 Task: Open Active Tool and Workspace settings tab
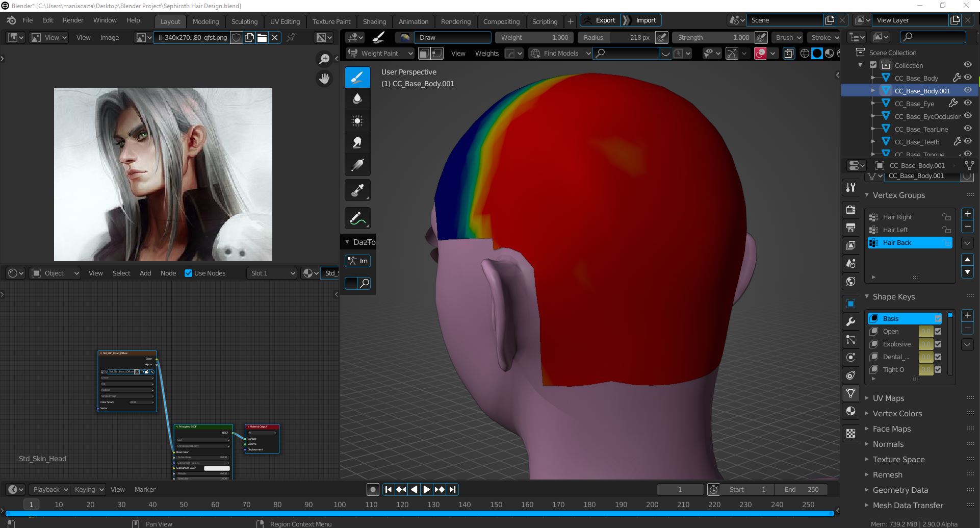(x=850, y=188)
